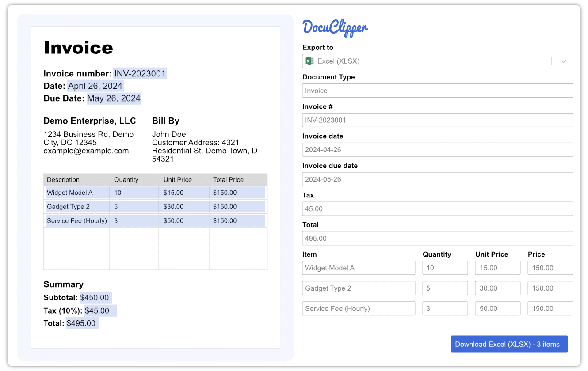Click the Gadget Type 2 item field

pyautogui.click(x=358, y=288)
